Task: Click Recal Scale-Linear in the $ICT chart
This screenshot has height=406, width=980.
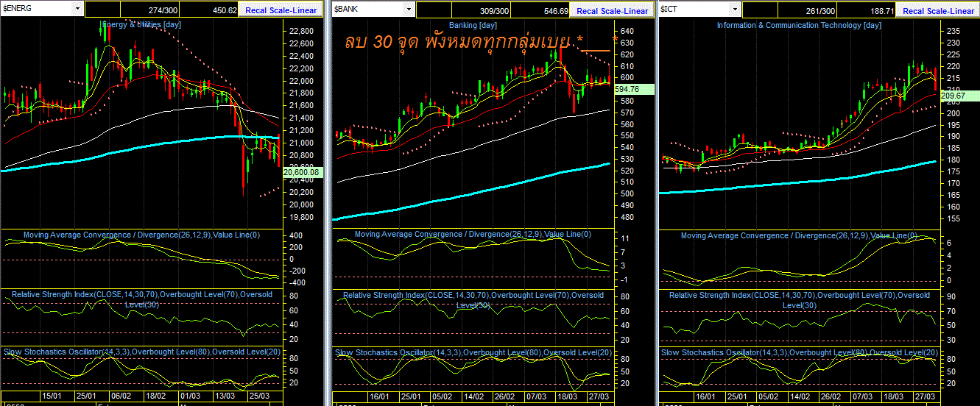Action: pos(939,11)
